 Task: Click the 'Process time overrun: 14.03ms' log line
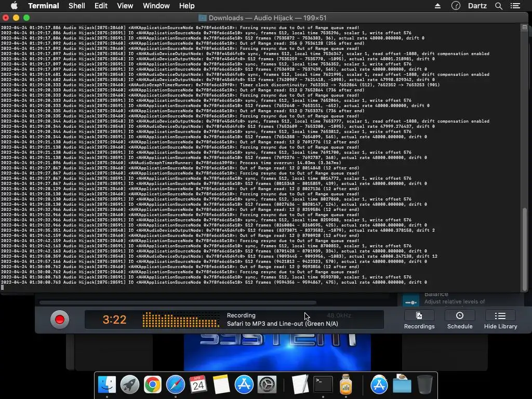point(171,163)
